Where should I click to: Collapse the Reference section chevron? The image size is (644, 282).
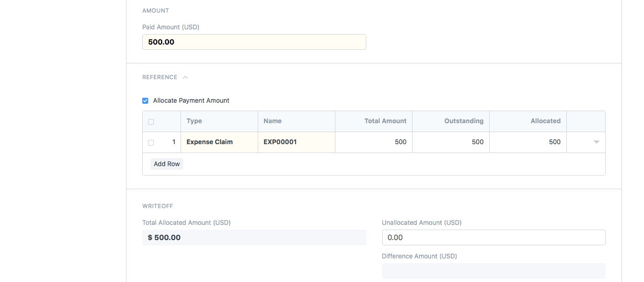click(x=185, y=78)
